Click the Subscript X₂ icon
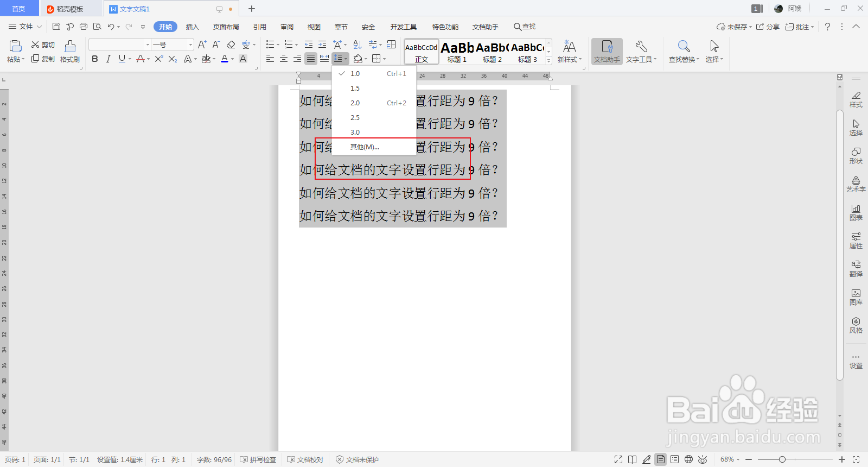Viewport: 868px width, 467px height. (173, 59)
